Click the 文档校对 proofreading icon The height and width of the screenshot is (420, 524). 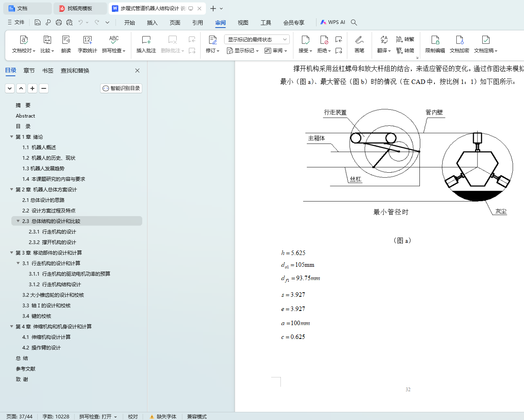pyautogui.click(x=24, y=40)
